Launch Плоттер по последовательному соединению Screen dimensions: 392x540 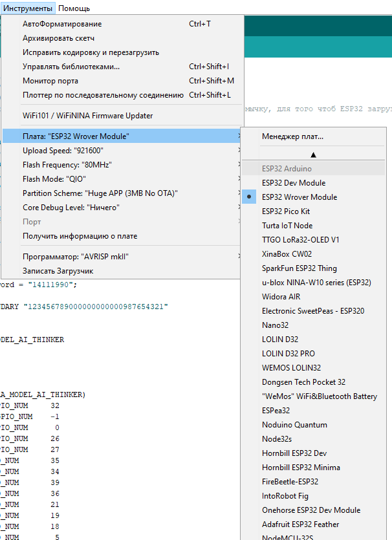tap(122, 95)
